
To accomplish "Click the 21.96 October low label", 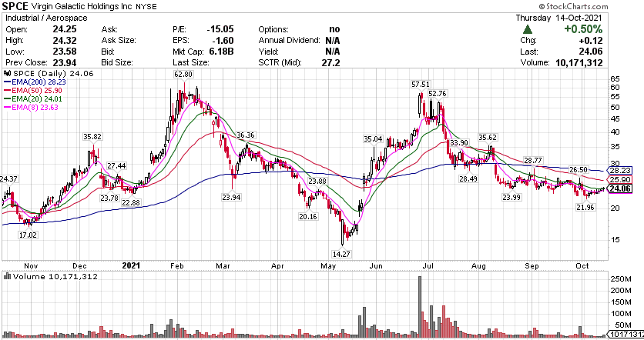I will [x=585, y=207].
